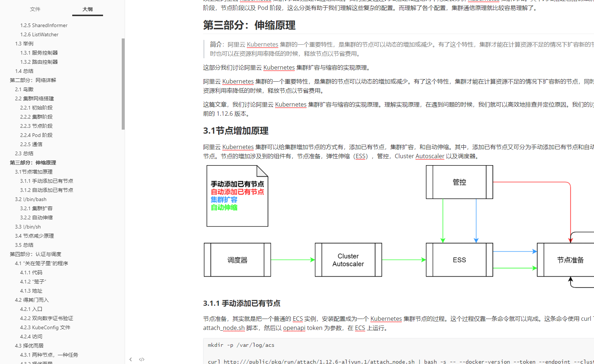
Task: Open outline entry 3.4 节点减少原理
Action: pyautogui.click(x=34, y=236)
